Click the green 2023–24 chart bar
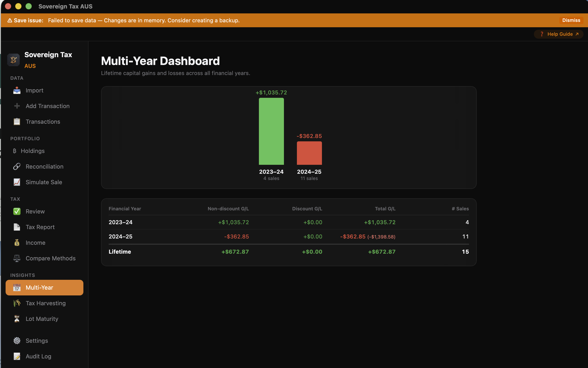This screenshot has height=368, width=588. 271,132
